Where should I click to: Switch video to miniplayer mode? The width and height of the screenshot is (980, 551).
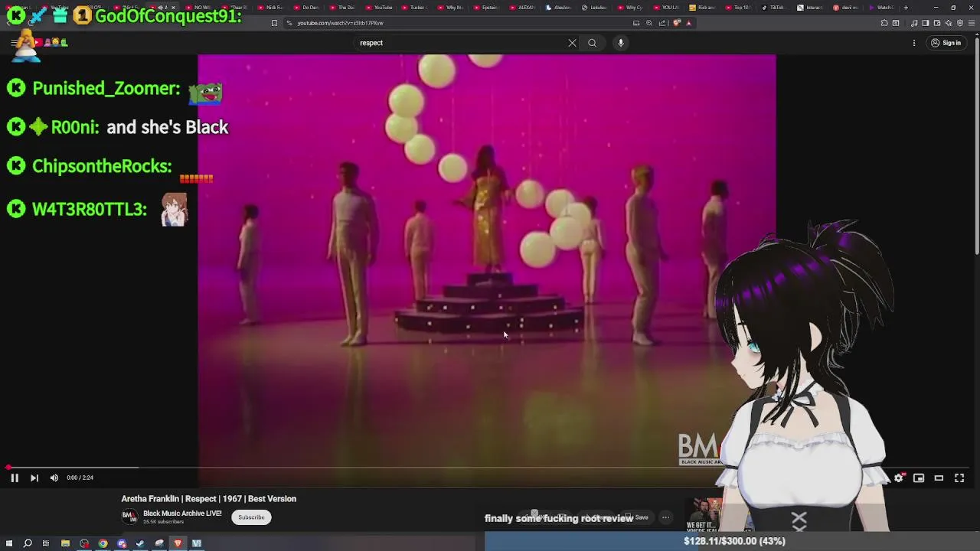(919, 478)
